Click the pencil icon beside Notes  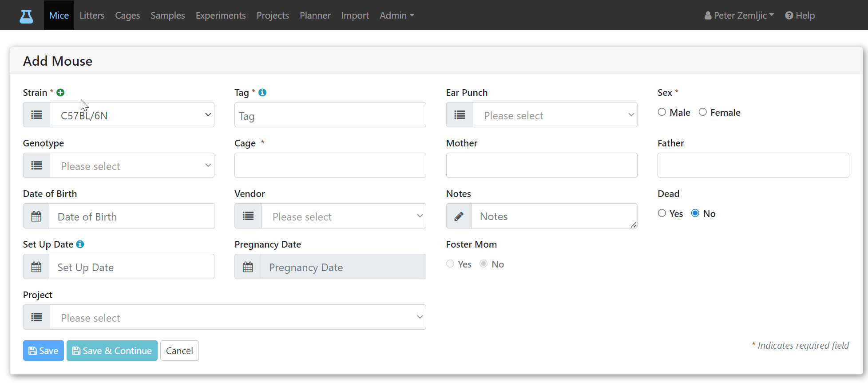click(x=459, y=216)
